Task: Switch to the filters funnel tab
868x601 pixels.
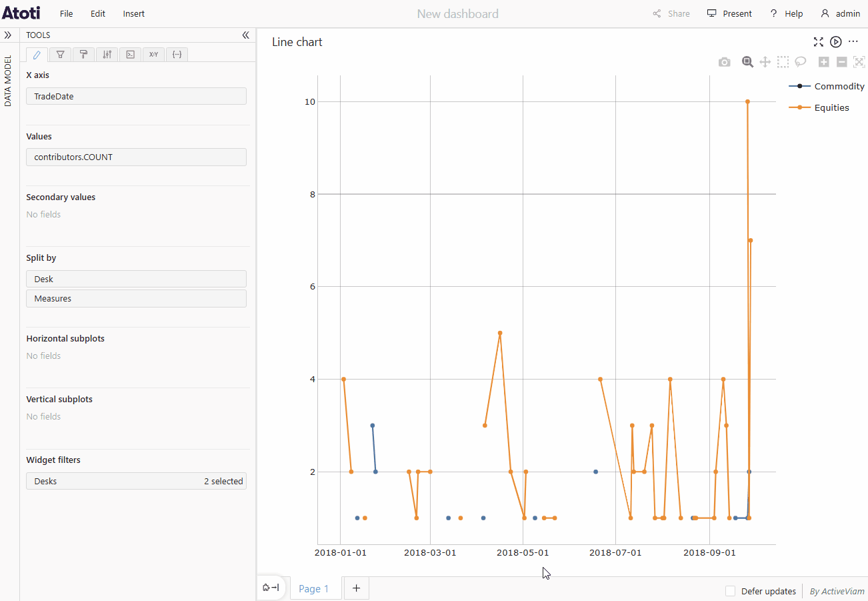Action: pyautogui.click(x=60, y=55)
